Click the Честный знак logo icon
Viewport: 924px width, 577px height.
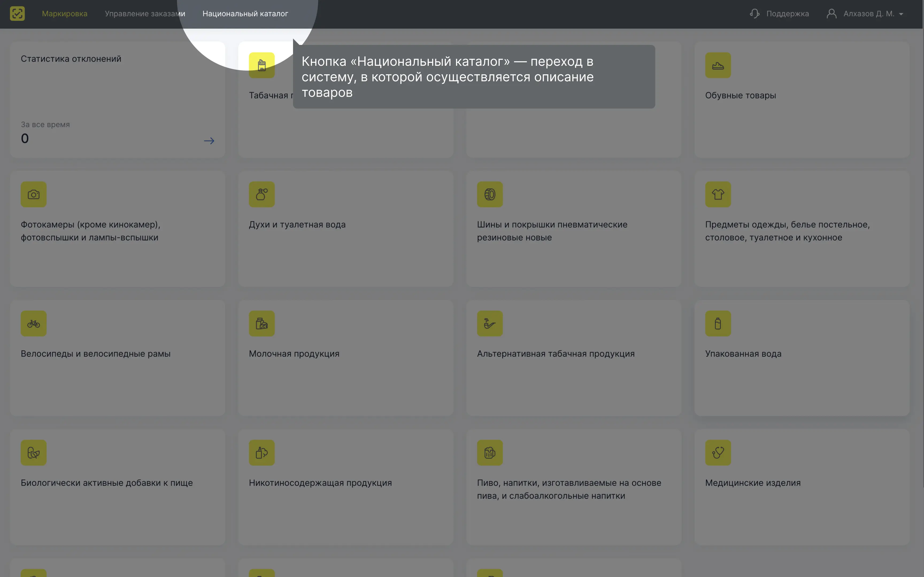pyautogui.click(x=17, y=14)
